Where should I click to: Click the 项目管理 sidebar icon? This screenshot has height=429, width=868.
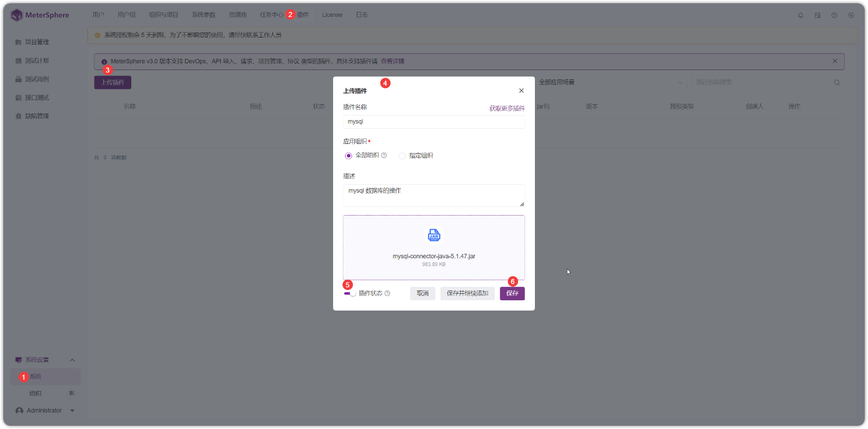click(18, 42)
